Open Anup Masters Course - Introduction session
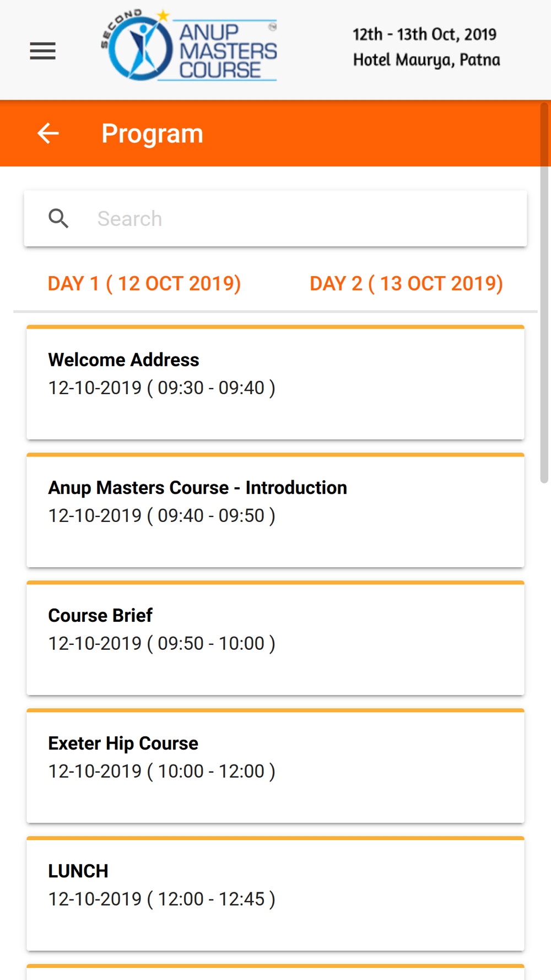This screenshot has width=551, height=980. 275,510
